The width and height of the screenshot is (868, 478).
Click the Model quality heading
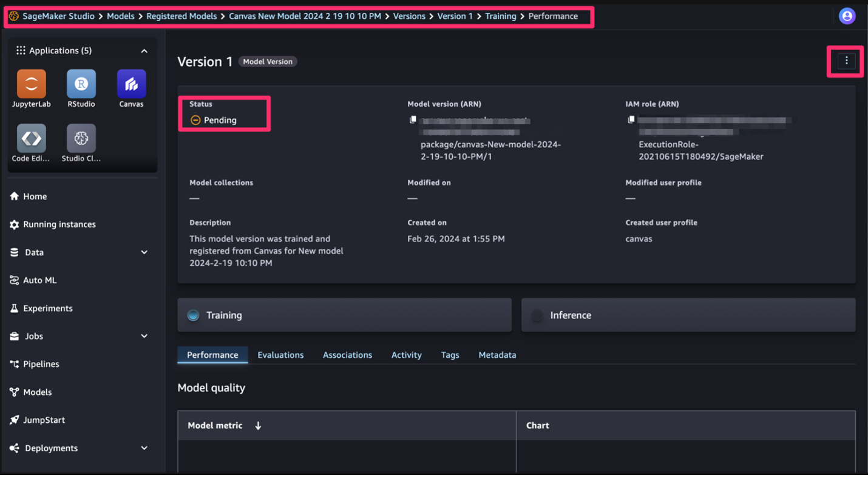(x=211, y=388)
